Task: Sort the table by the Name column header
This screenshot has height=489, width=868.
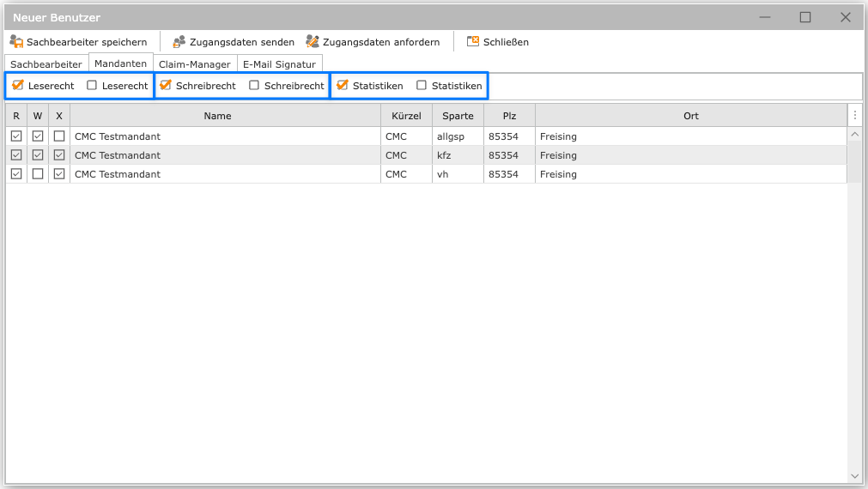Action: pyautogui.click(x=218, y=116)
